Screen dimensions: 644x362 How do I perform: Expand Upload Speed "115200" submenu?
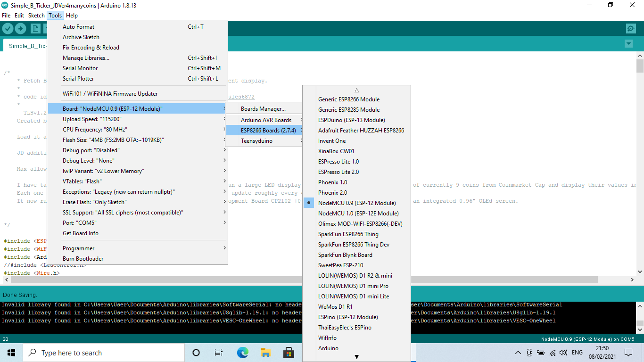[x=137, y=119]
